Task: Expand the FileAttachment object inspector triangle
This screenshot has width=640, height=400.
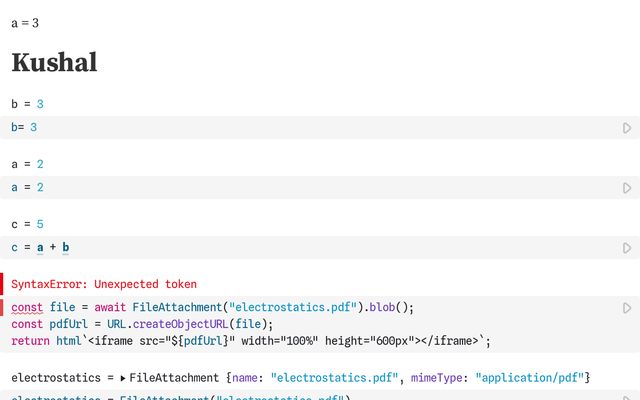Action: tap(122, 378)
